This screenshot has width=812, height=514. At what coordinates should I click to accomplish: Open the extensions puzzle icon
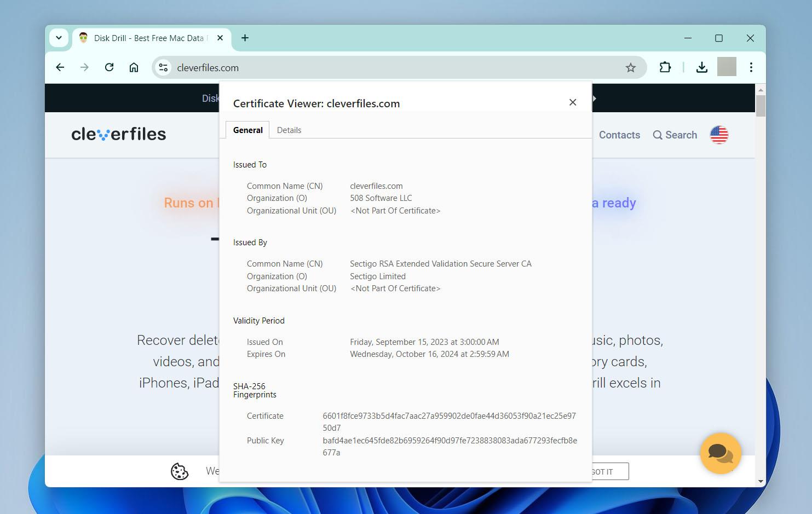pos(665,67)
